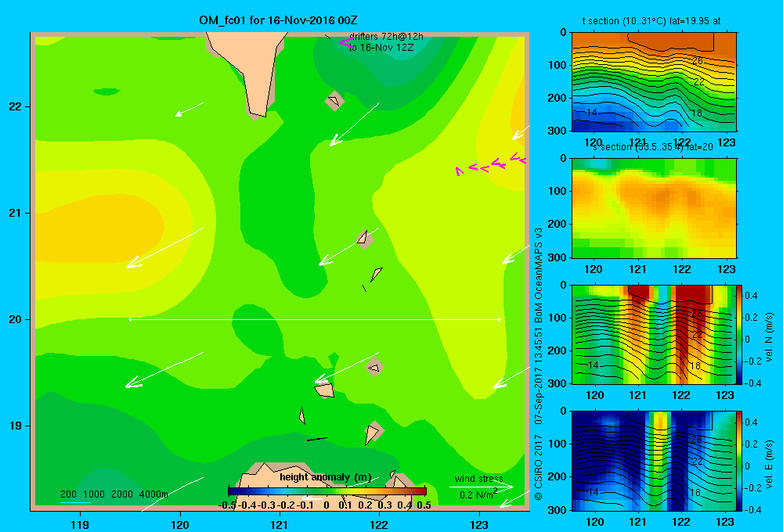This screenshot has height=532, width=783.
Task: Click the 0.5 tick on height anomaly scale
Action: pyautogui.click(x=424, y=505)
